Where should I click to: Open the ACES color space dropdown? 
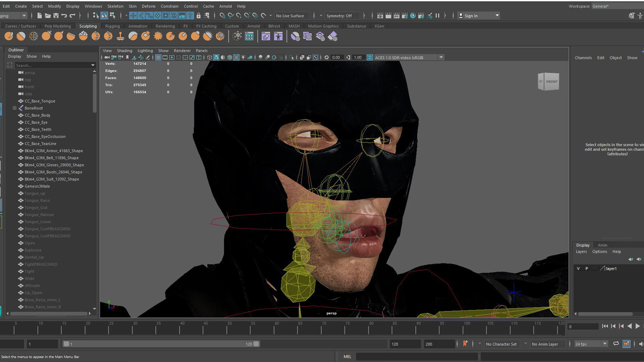coord(441,58)
